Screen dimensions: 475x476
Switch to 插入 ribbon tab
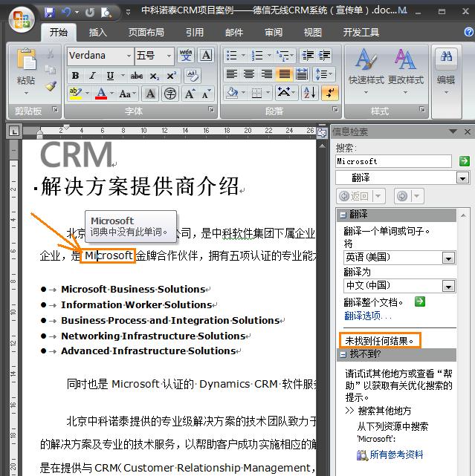click(98, 32)
